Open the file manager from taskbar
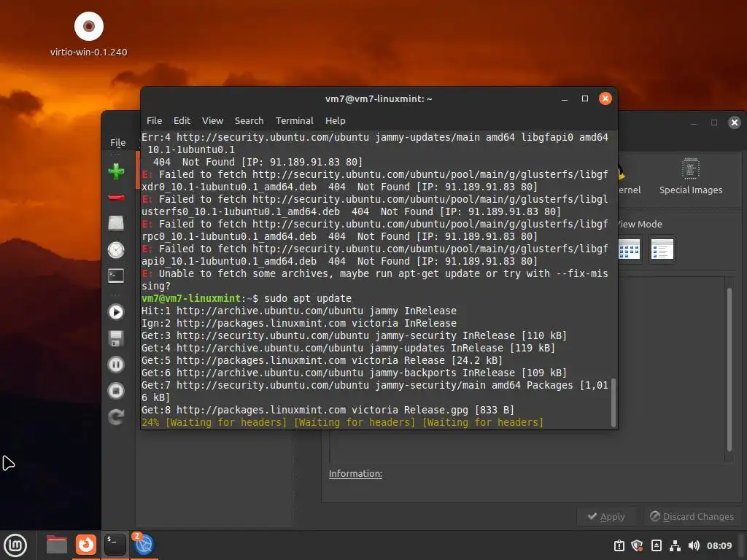 (57, 545)
